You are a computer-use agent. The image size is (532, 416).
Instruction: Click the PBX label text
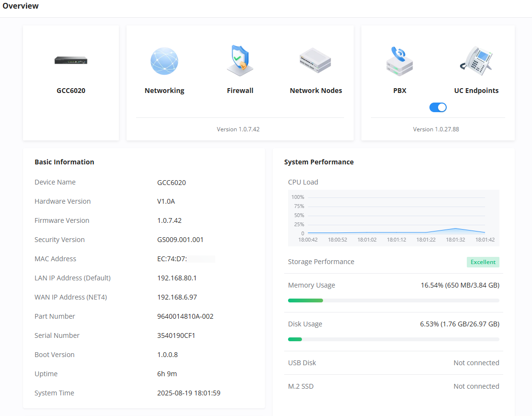[400, 91]
